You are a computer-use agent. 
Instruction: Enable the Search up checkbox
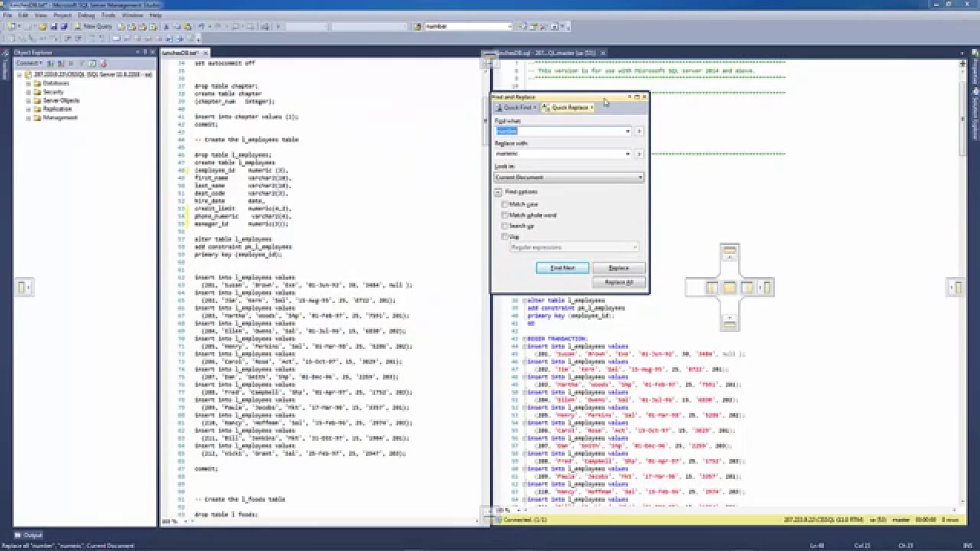pos(505,226)
